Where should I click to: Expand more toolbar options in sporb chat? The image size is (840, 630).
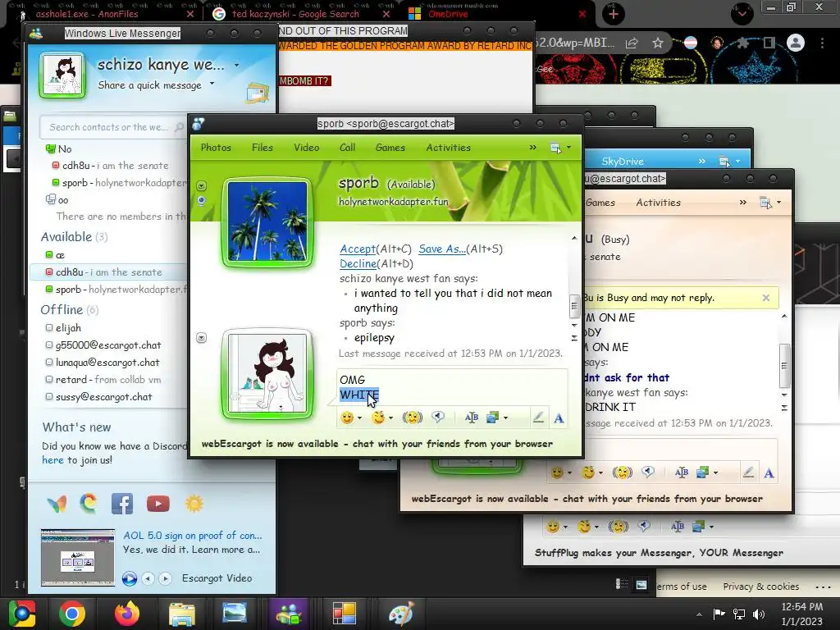(x=533, y=148)
